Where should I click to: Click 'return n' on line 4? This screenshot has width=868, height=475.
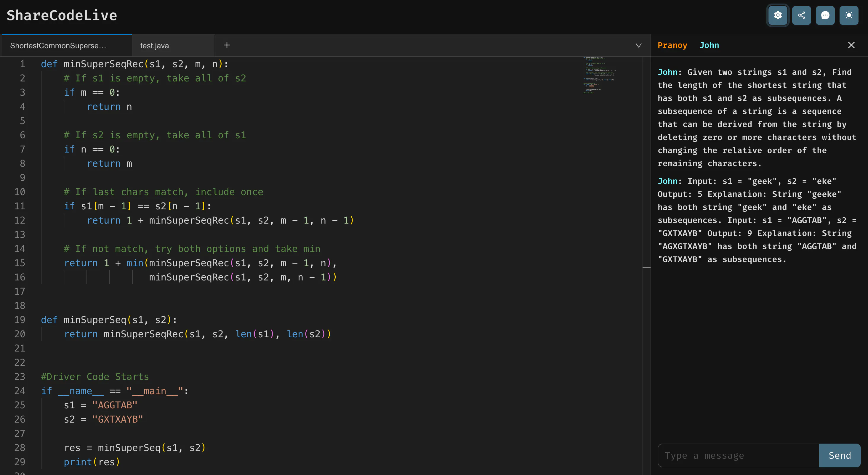coord(110,107)
